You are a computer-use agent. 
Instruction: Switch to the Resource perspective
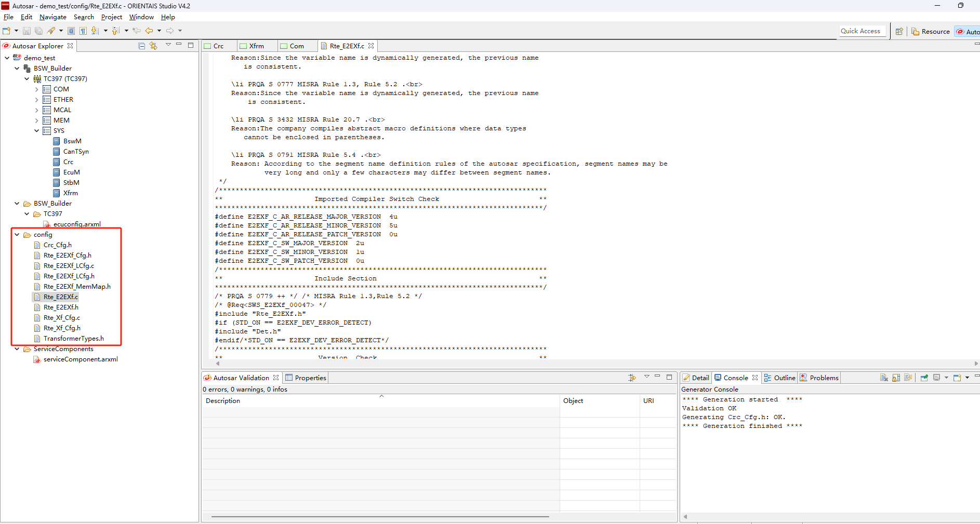click(x=930, y=32)
